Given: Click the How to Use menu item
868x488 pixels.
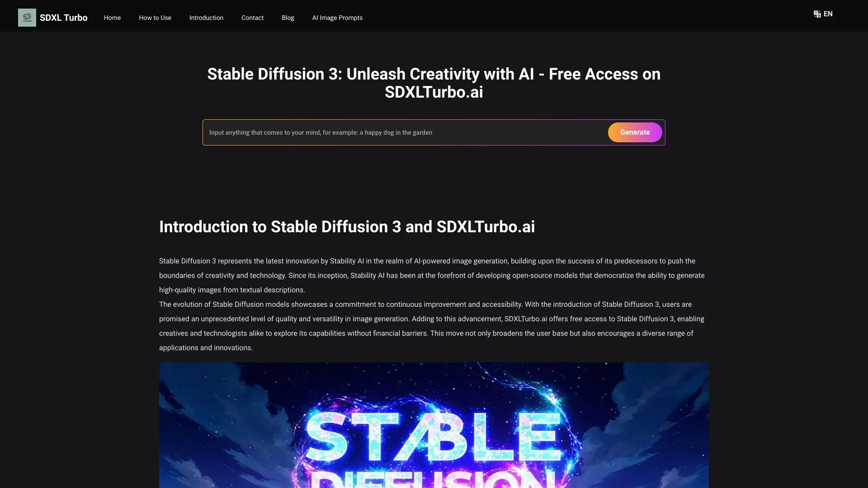Looking at the screenshot, I should pos(155,17).
